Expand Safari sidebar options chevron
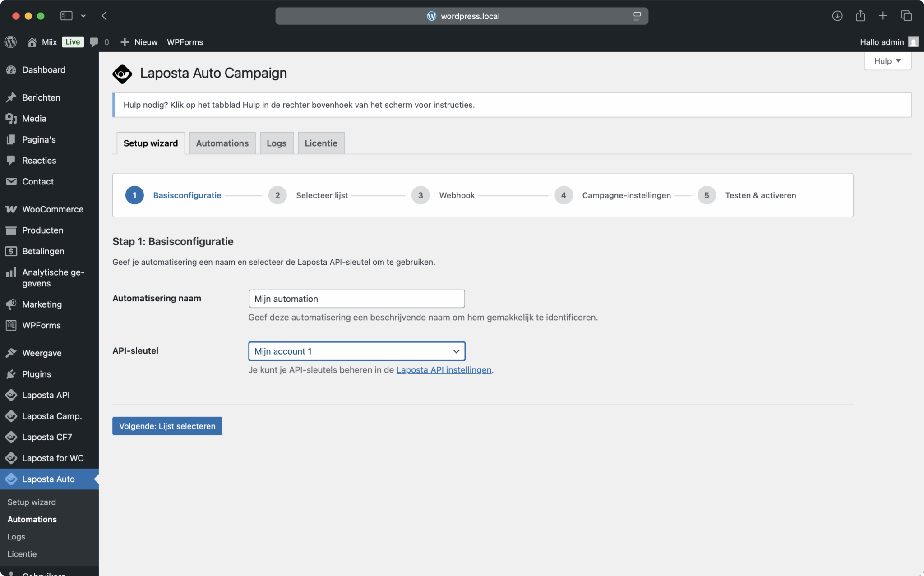924x576 pixels. [x=83, y=16]
